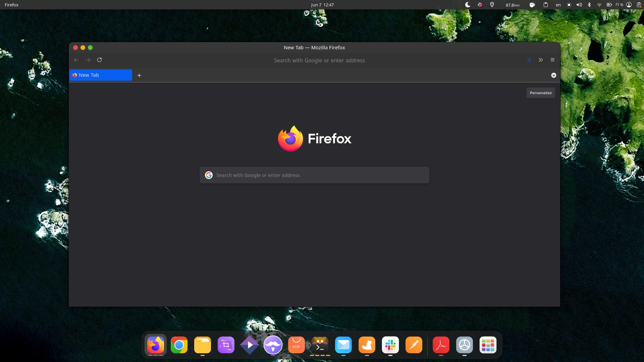Open the en keyboard layout selector

558,5
